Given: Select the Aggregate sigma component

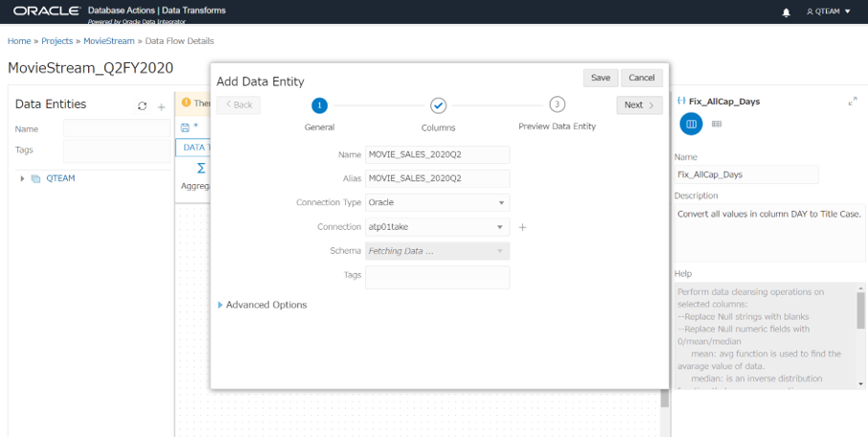Looking at the screenshot, I should coord(190,168).
